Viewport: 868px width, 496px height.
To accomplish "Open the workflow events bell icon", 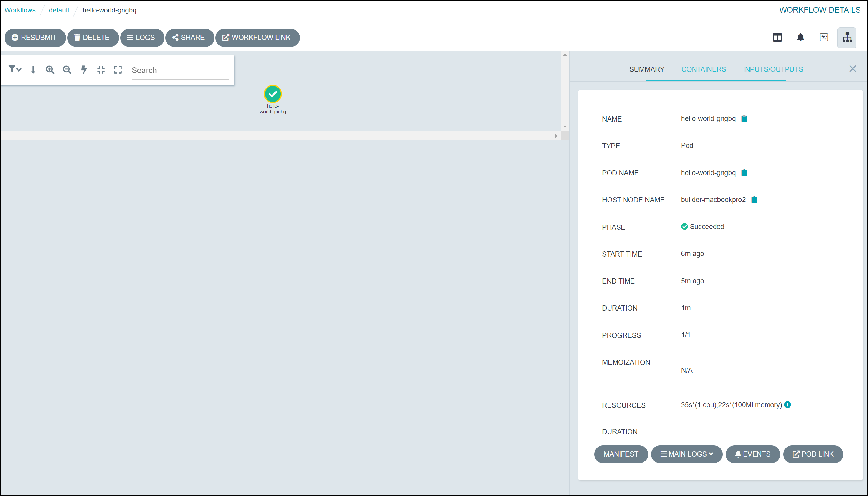I will pos(800,38).
